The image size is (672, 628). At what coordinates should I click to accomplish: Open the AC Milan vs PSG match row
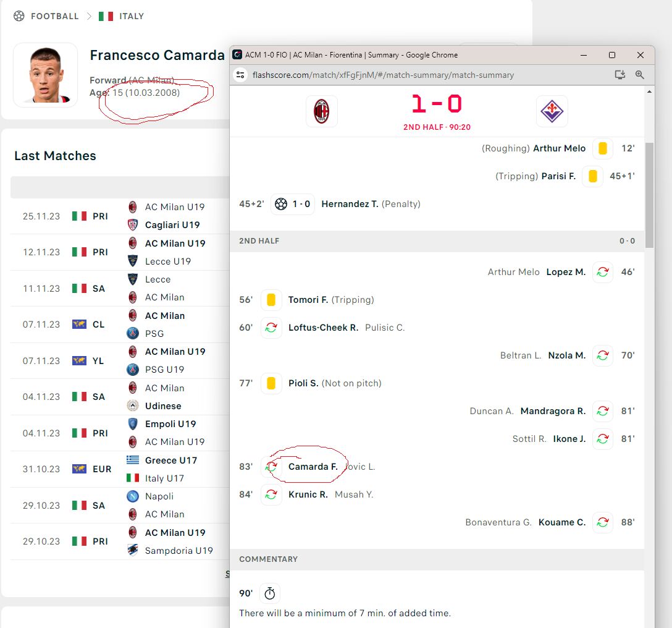(x=120, y=325)
